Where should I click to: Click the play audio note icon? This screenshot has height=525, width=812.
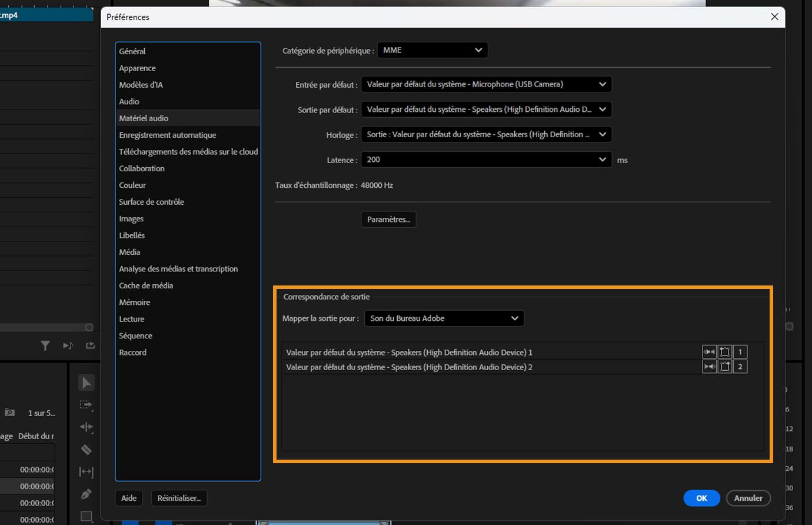tap(68, 345)
